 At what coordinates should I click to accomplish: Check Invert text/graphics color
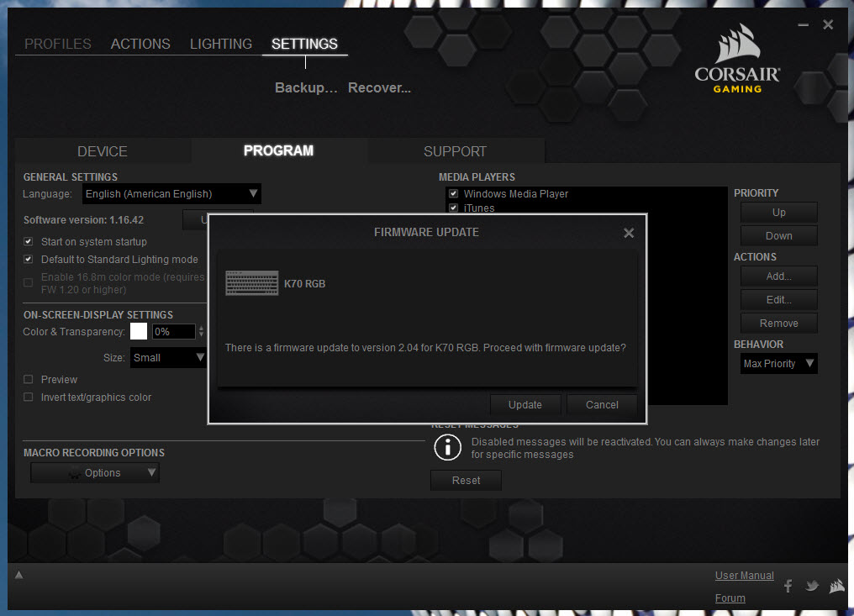click(x=29, y=397)
